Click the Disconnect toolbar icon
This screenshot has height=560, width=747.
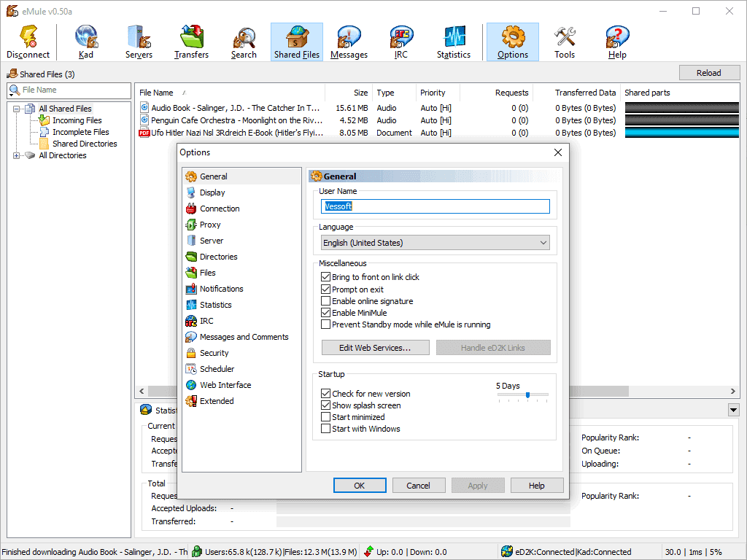(28, 42)
